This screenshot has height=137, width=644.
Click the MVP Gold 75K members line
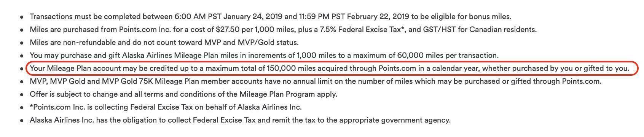[x=316, y=81]
